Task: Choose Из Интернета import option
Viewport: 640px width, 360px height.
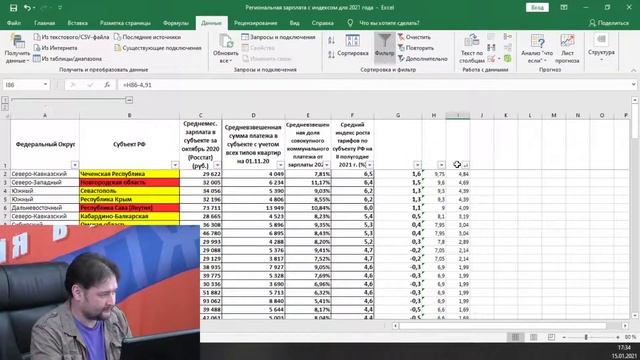Action: coord(55,48)
